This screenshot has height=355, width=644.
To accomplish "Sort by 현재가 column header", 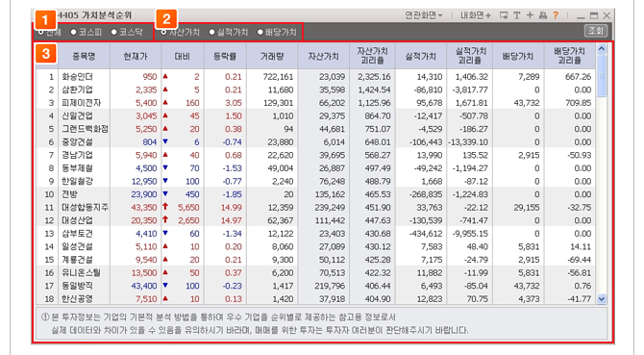I will point(136,57).
